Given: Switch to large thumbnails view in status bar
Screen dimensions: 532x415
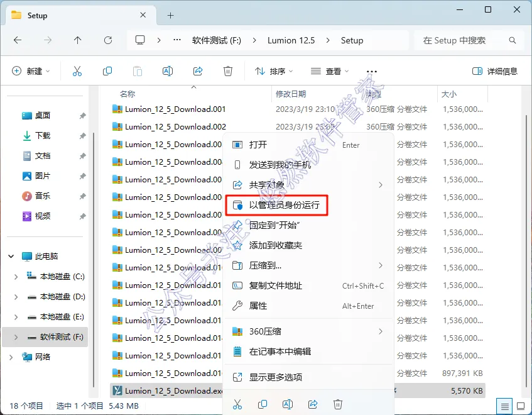Looking at the screenshot, I should pyautogui.click(x=521, y=406).
